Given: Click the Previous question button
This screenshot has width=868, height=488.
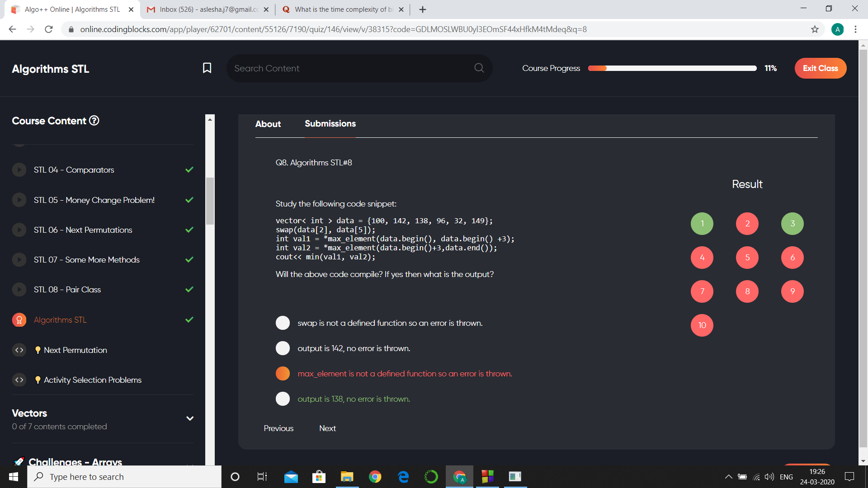Looking at the screenshot, I should [278, 428].
